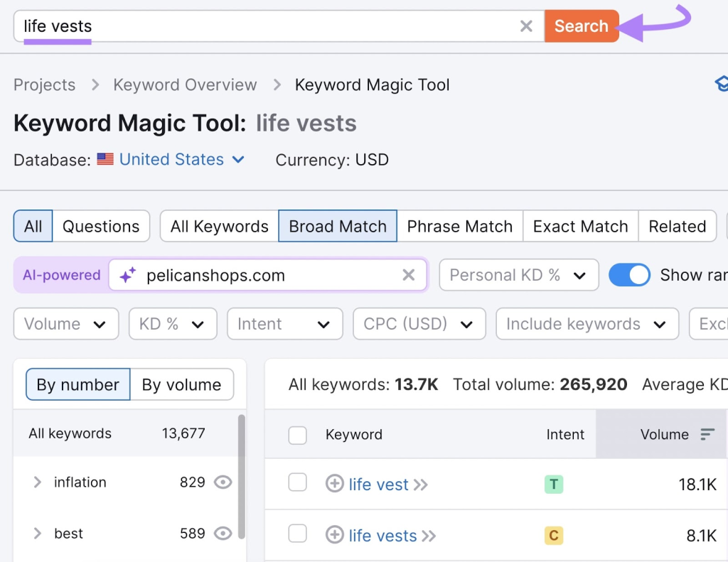Viewport: 728px width, 562px height.
Task: Switch to the Phrase Match tab
Action: (459, 227)
